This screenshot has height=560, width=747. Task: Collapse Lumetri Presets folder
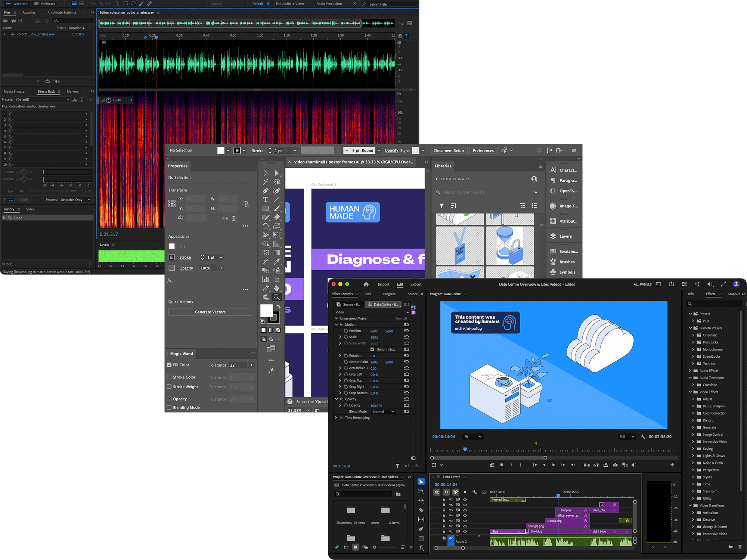click(x=690, y=329)
